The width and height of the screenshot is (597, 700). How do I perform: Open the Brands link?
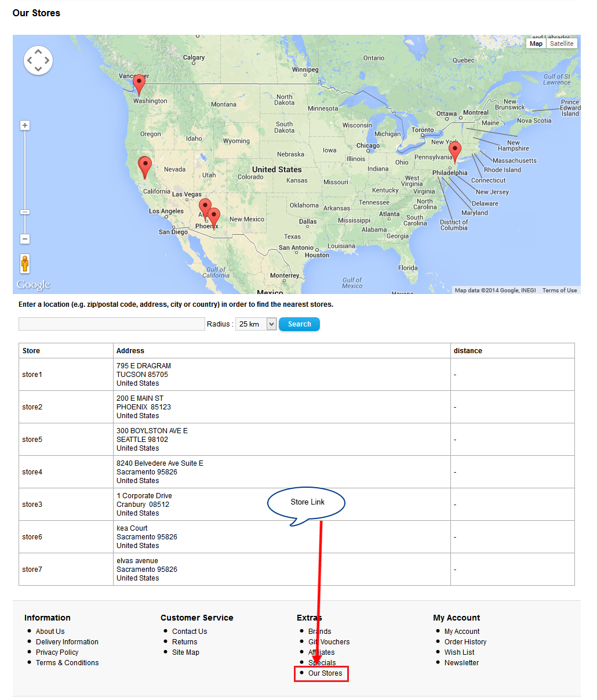(320, 632)
